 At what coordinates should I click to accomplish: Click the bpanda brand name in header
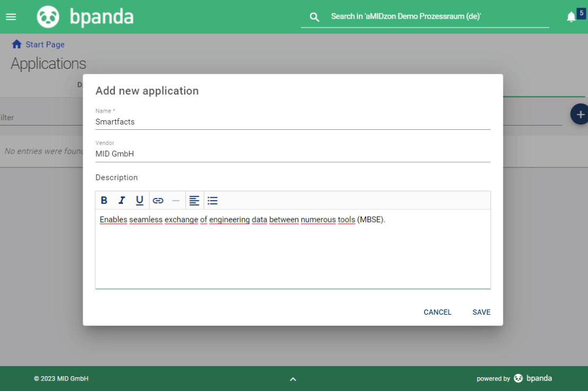click(x=102, y=17)
